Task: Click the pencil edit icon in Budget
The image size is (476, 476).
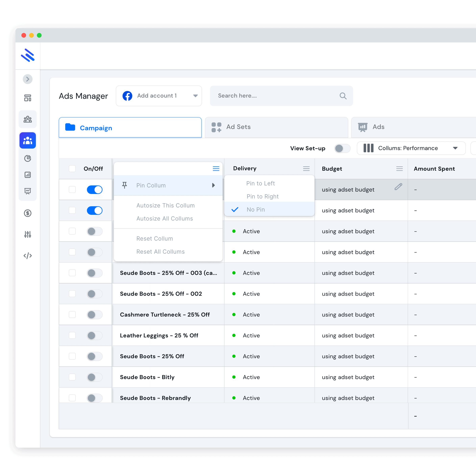Action: tap(398, 187)
